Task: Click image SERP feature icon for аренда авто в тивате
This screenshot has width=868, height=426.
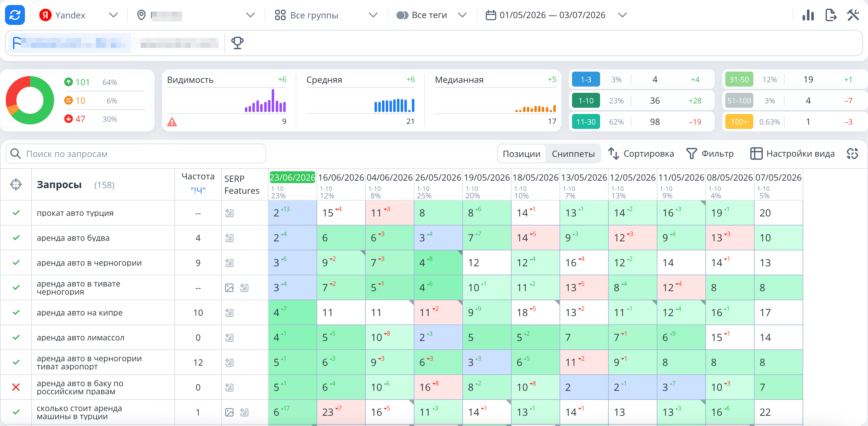Action: point(229,288)
